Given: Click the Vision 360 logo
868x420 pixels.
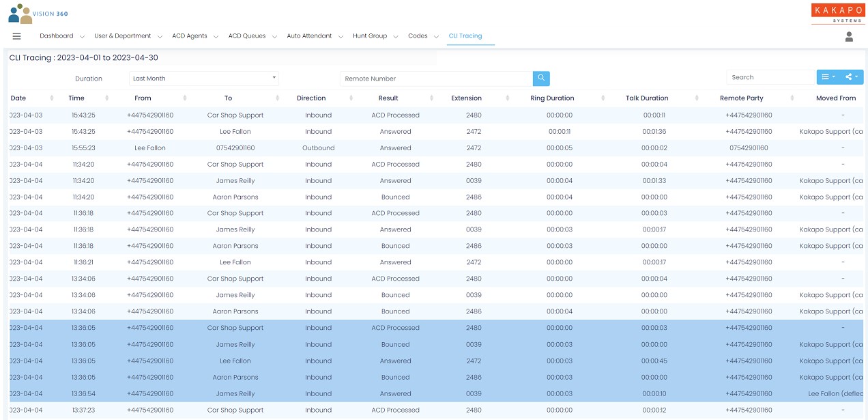Looking at the screenshot, I should (38, 14).
